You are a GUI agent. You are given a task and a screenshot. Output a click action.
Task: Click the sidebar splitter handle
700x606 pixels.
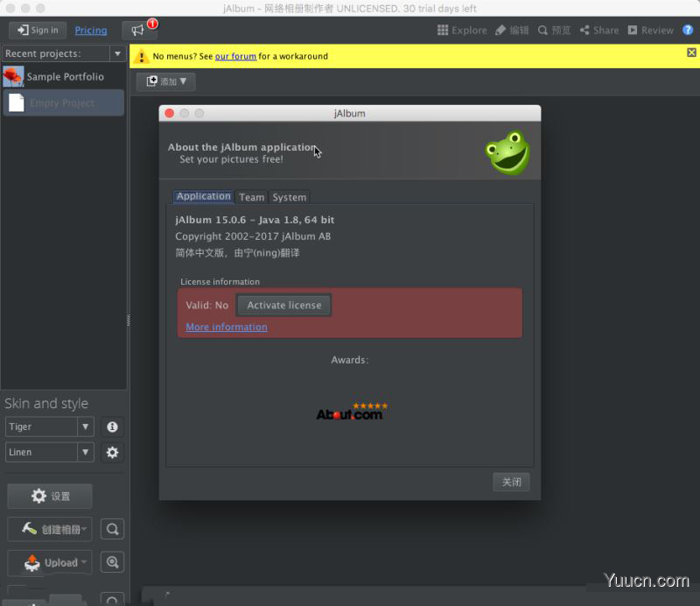coord(129,320)
